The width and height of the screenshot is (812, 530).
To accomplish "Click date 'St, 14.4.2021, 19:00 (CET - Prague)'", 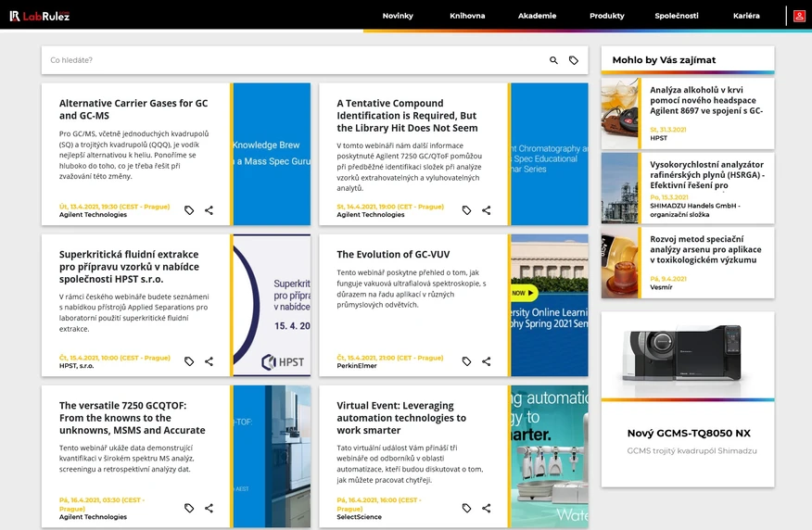I will point(390,207).
